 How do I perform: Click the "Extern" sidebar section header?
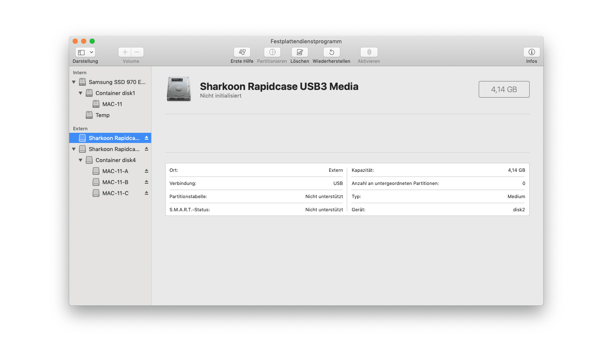click(x=80, y=129)
